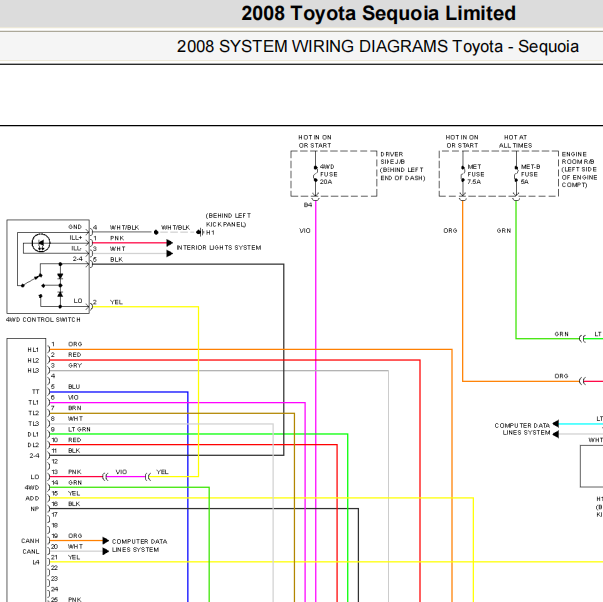The image size is (603, 602).
Task: Click connector label "B4" under the 4WD fuse
Action: click(x=308, y=205)
